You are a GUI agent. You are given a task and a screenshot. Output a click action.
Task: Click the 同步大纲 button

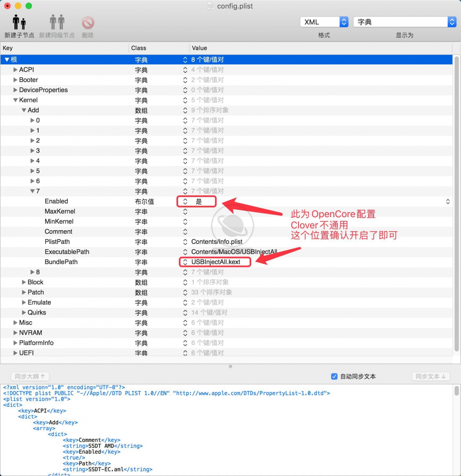29,376
